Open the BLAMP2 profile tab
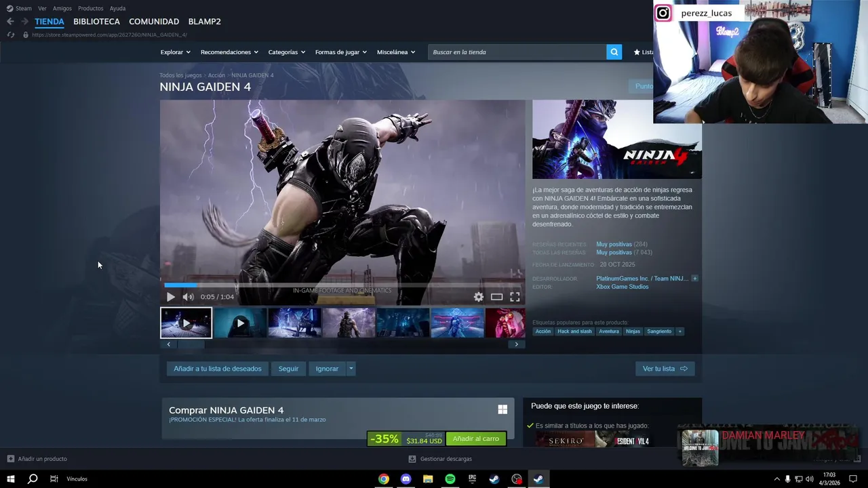 click(204, 22)
